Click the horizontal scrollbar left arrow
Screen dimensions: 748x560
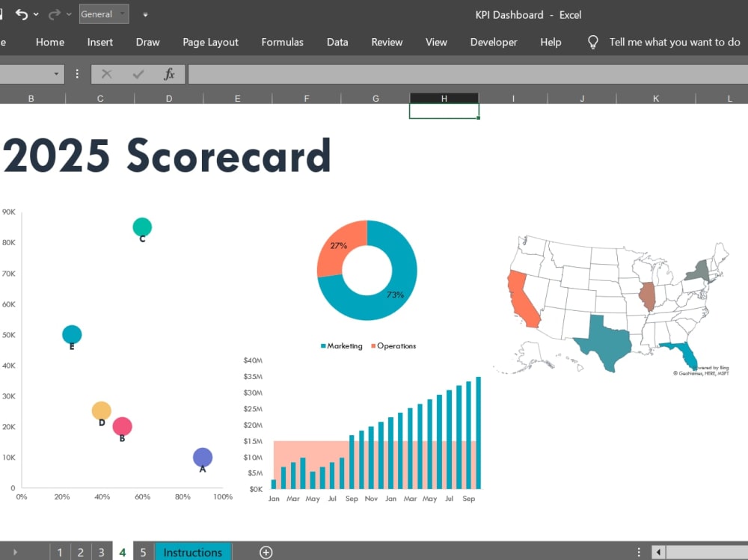click(658, 553)
